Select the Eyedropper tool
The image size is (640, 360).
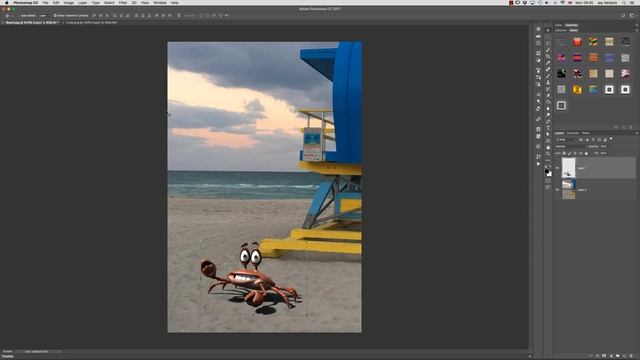tap(548, 62)
